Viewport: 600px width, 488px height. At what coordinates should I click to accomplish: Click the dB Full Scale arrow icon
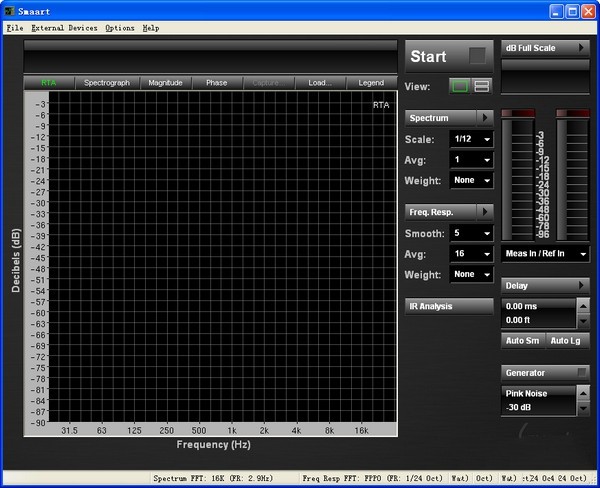[x=581, y=48]
